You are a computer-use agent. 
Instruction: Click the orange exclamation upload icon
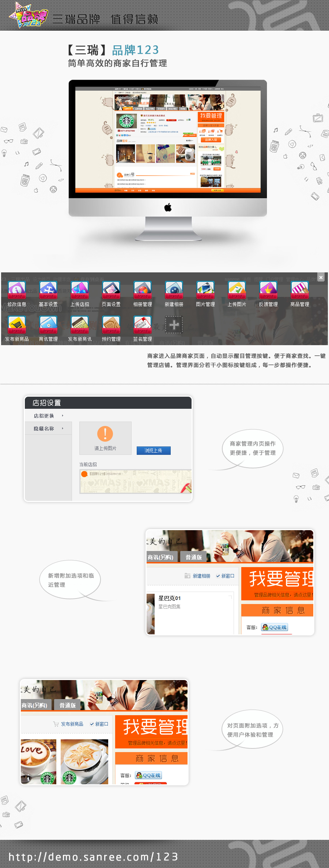105,434
